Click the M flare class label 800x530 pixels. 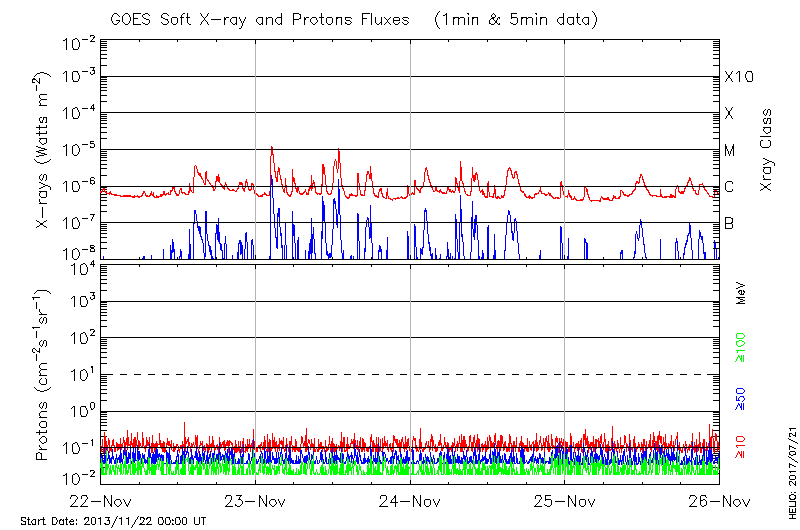[730, 151]
